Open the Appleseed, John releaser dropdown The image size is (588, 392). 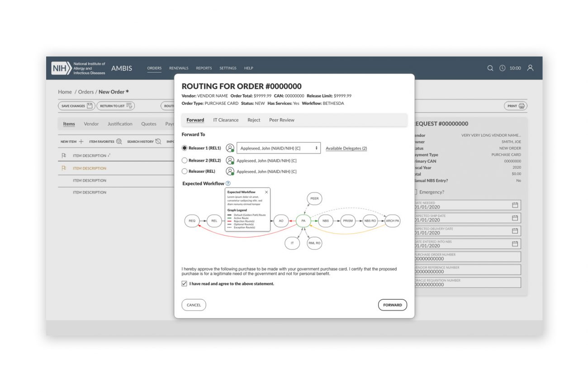[x=278, y=148]
